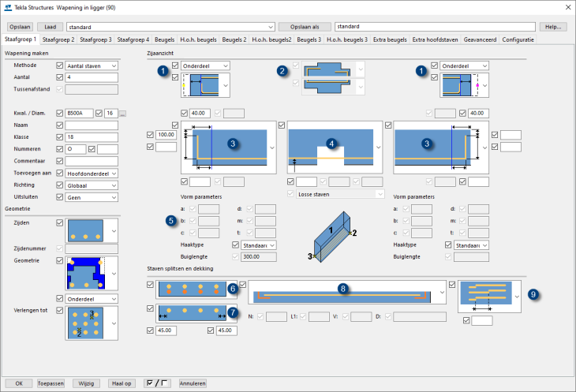Open diameter picker button next to 16

pyautogui.click(x=123, y=114)
